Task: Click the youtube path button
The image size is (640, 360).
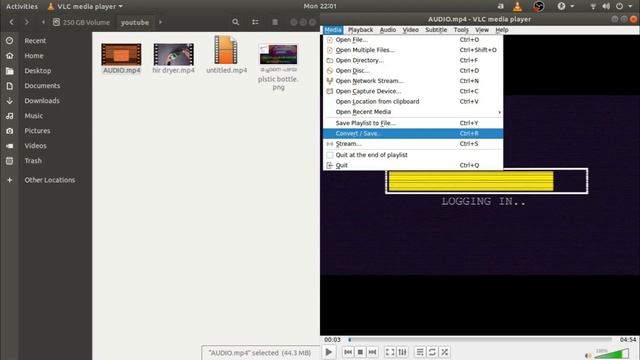Action: (x=135, y=22)
